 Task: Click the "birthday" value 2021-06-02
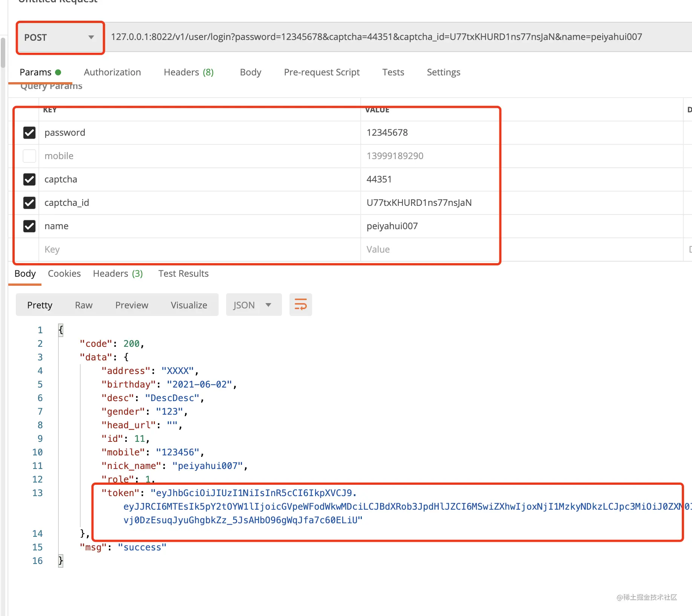199,385
